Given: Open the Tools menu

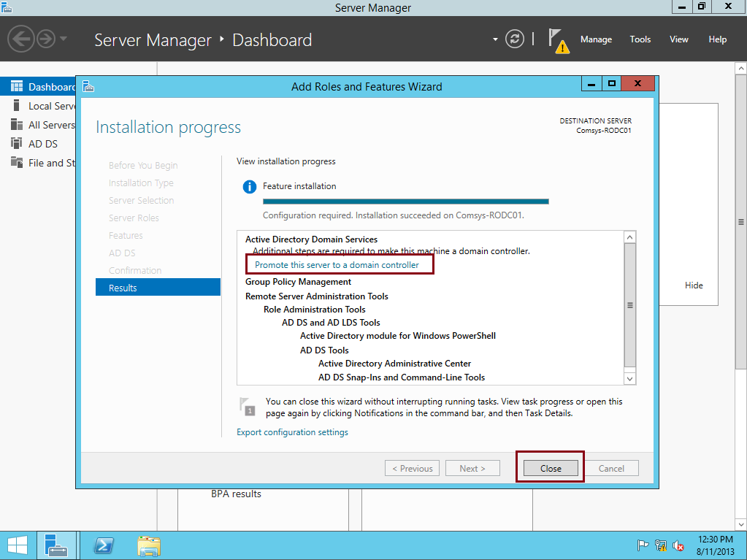Looking at the screenshot, I should coord(640,39).
